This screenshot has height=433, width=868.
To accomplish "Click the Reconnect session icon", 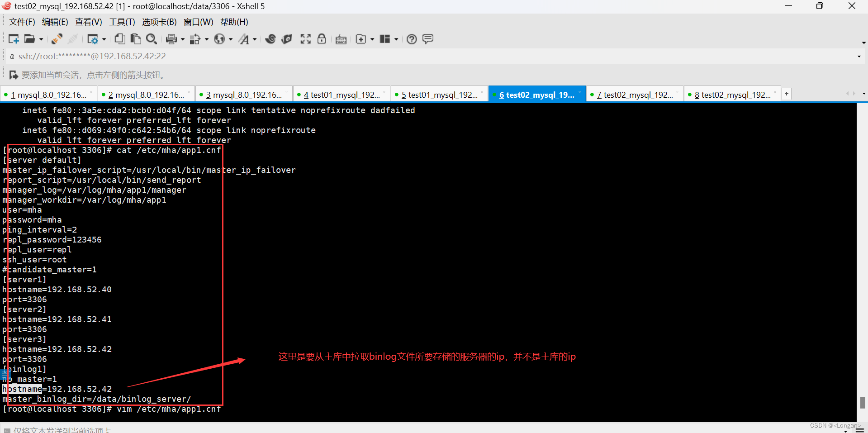I will coord(56,39).
